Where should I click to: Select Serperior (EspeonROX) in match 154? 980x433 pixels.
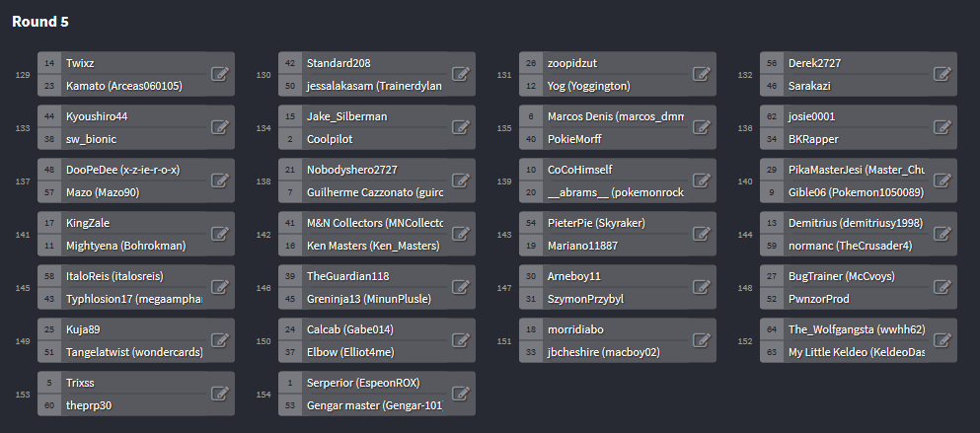(363, 383)
